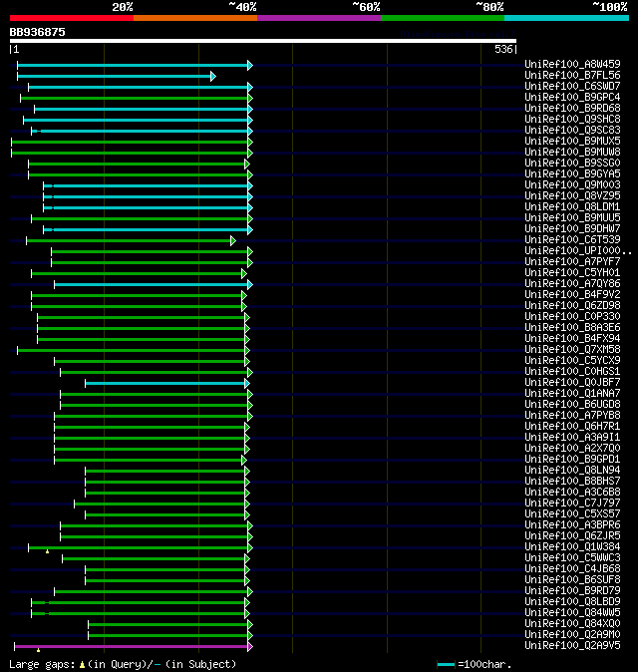Select the UniRef100_Q0JBF7 label
Screen dimensions: 638x672
[x=572, y=383]
